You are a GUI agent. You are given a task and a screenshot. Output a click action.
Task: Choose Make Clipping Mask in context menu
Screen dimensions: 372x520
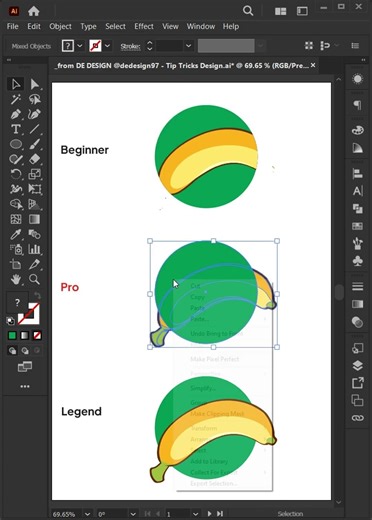click(x=217, y=414)
